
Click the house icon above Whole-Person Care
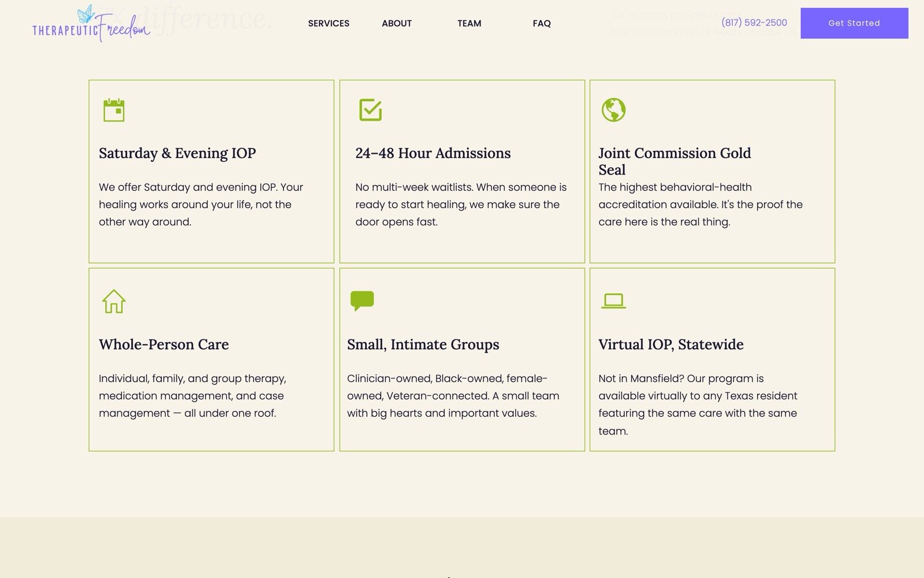point(114,301)
